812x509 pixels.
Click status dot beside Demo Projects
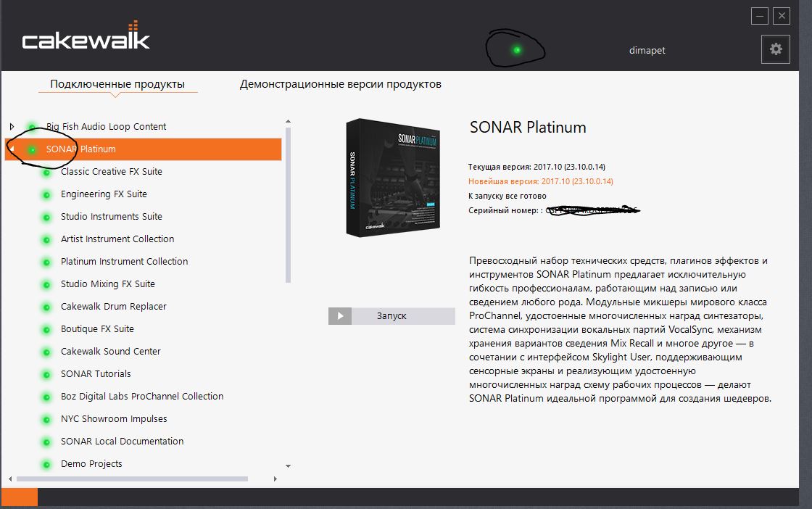(x=46, y=465)
